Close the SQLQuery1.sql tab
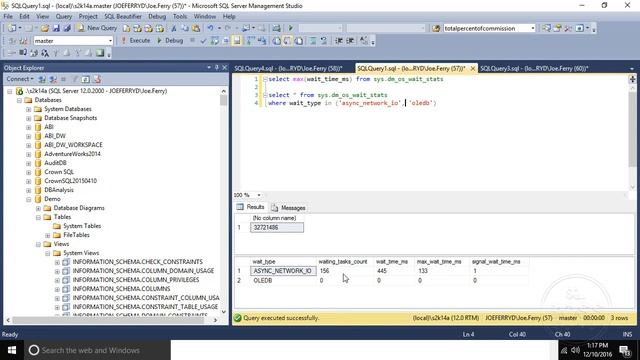The height and width of the screenshot is (360, 640). (x=473, y=69)
